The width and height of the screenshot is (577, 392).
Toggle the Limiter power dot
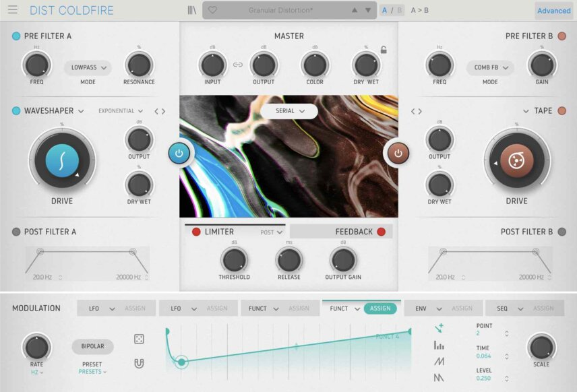[197, 232]
